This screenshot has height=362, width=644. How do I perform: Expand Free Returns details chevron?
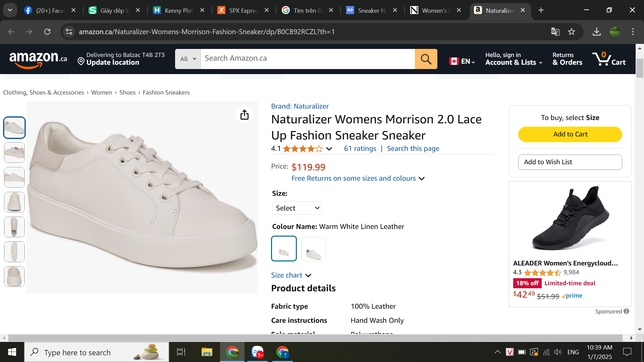[422, 179]
